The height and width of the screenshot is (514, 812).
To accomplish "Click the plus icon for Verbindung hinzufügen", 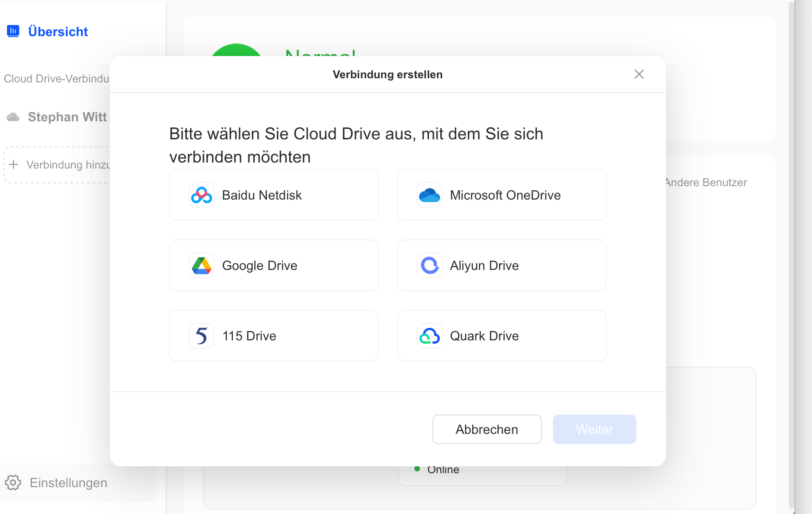I will 14,165.
